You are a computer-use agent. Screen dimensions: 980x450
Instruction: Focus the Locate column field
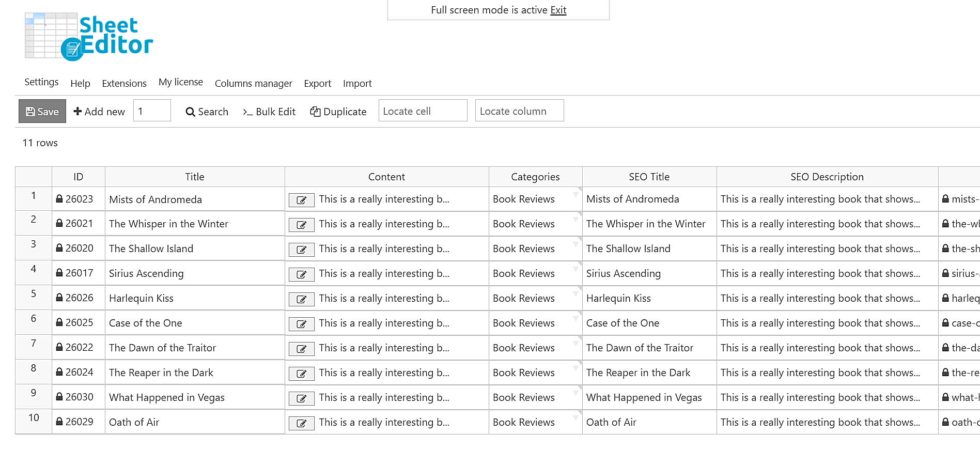click(x=519, y=111)
